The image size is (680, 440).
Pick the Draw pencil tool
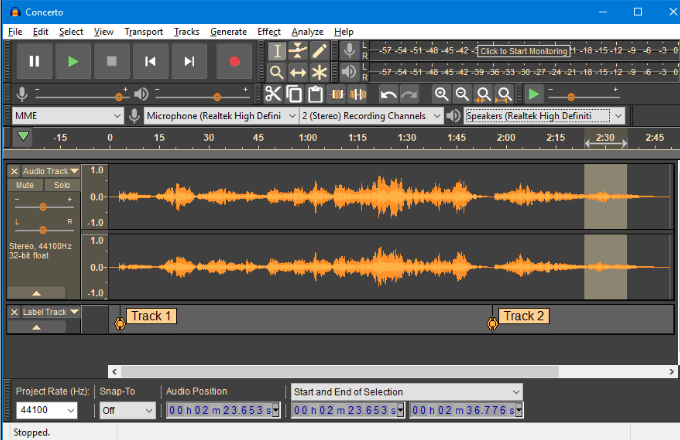coord(319,51)
